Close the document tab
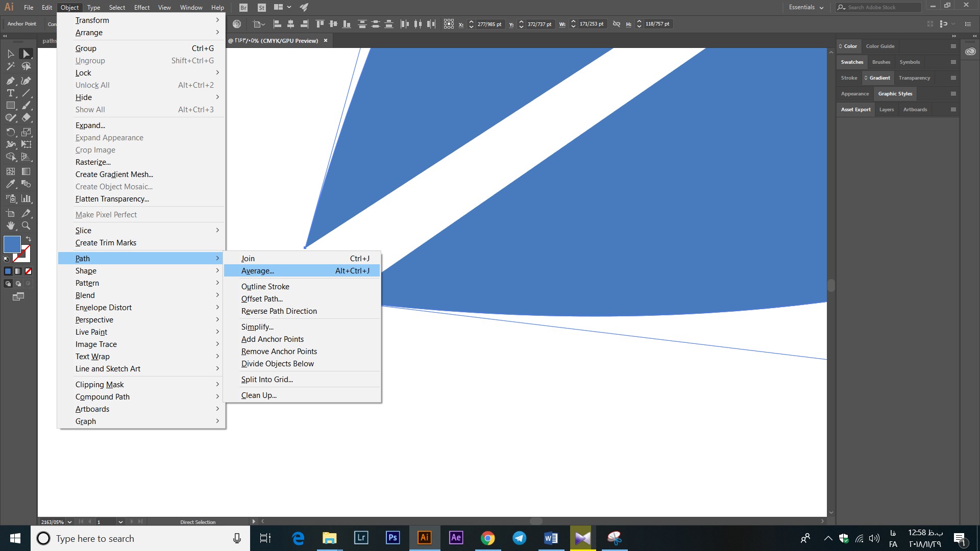This screenshot has width=980, height=551. pyautogui.click(x=326, y=41)
